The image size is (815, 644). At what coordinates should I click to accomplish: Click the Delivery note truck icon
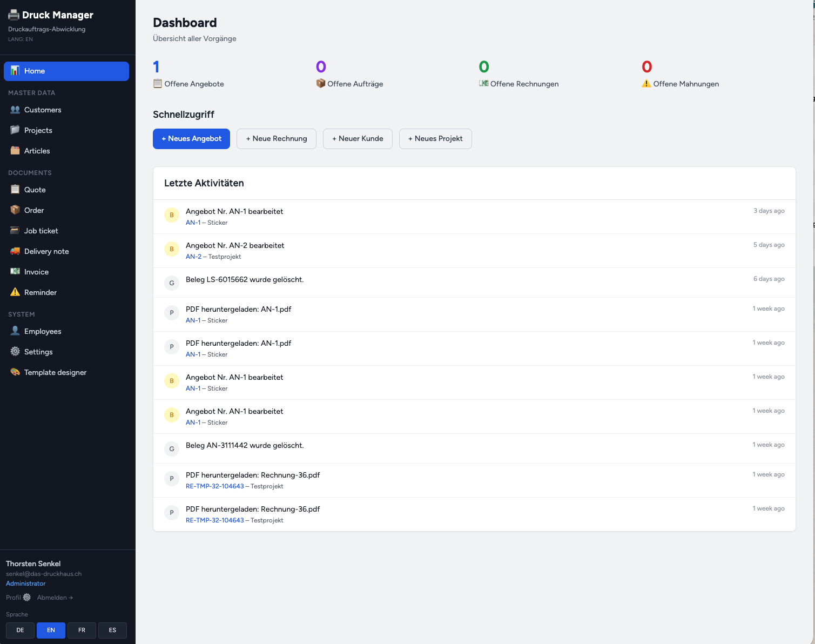(15, 251)
